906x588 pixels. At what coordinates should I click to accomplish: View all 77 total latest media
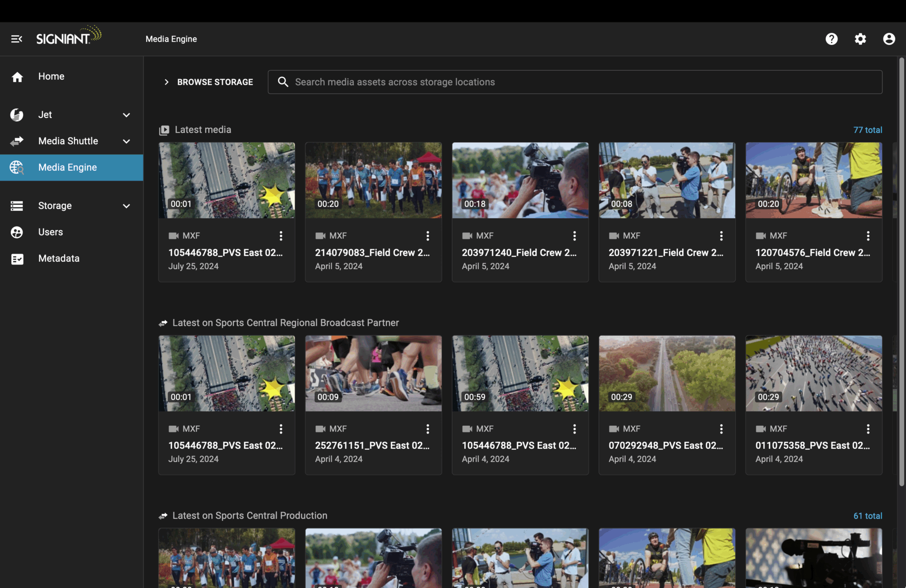[867, 130]
